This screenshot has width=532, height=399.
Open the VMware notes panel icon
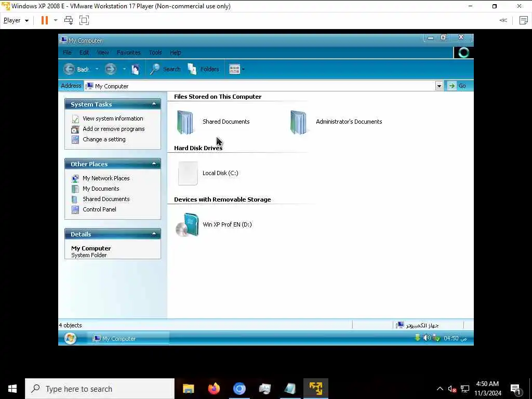pyautogui.click(x=524, y=20)
